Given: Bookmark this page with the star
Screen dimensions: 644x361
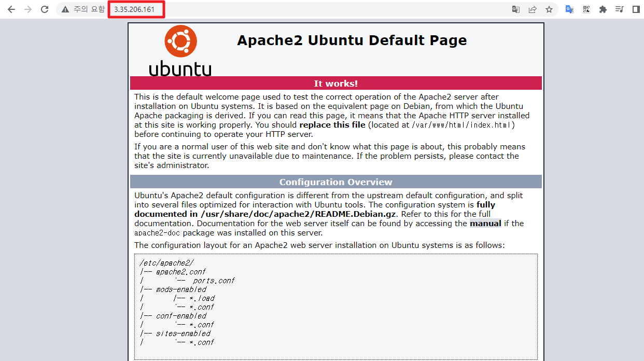Looking at the screenshot, I should 549,9.
